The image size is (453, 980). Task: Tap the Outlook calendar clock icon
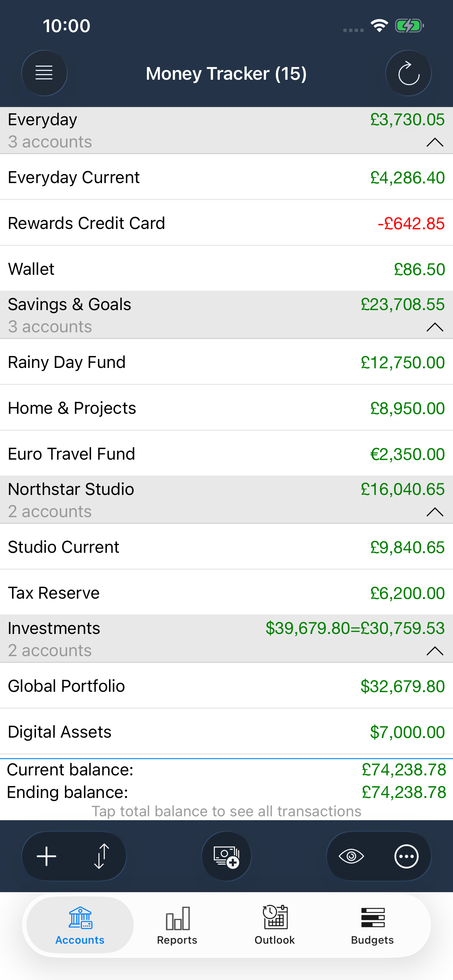275,917
